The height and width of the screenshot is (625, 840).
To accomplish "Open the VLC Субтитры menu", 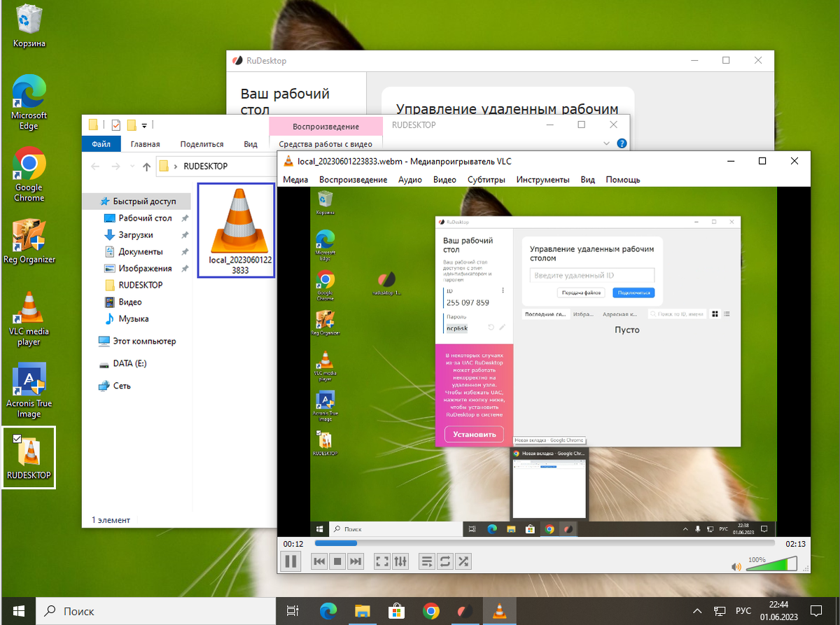I will click(x=486, y=180).
